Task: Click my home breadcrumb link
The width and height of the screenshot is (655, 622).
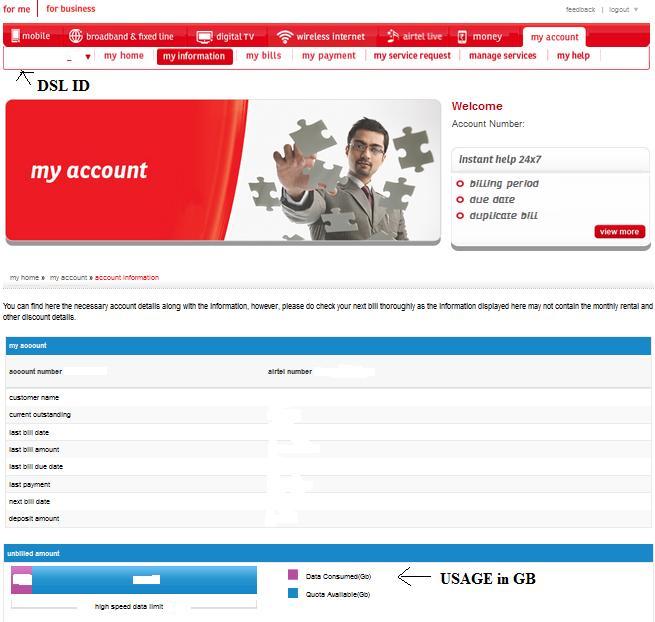Action: 24,277
